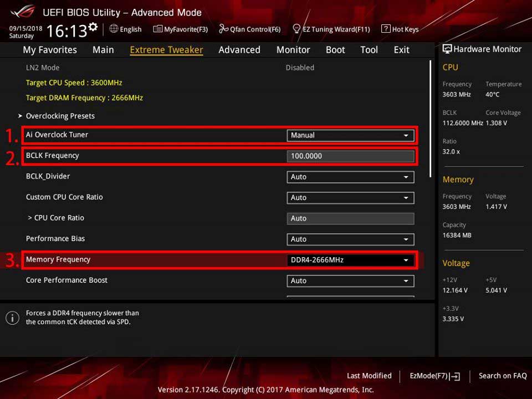The image size is (532, 399).
Task: Open the BCLK_Divider dropdown
Action: (x=350, y=177)
